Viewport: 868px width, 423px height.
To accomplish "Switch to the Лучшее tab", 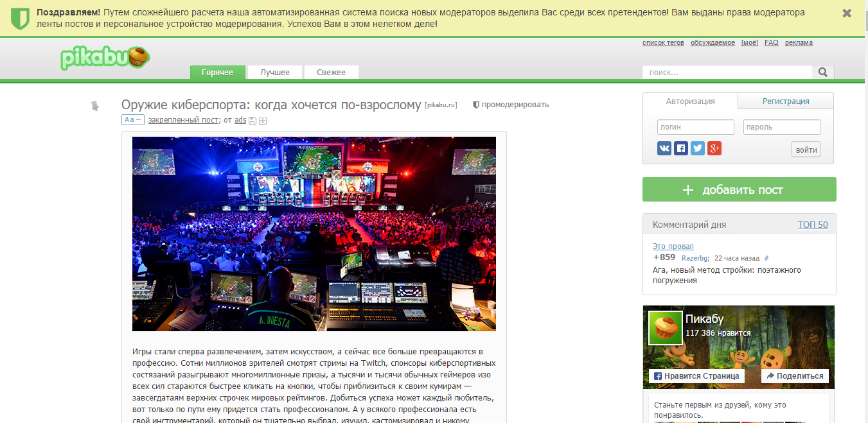I will [x=275, y=73].
